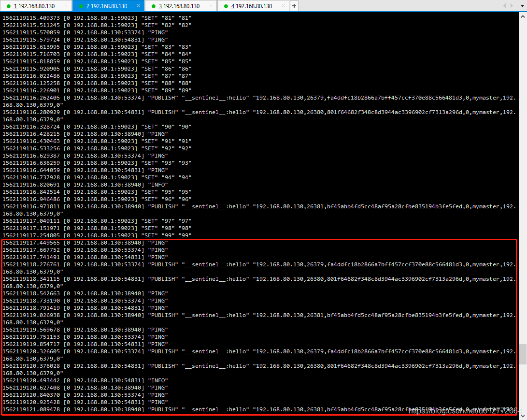Click log line 1562119119.854717 PING
The image size is (527, 420).
click(x=85, y=344)
